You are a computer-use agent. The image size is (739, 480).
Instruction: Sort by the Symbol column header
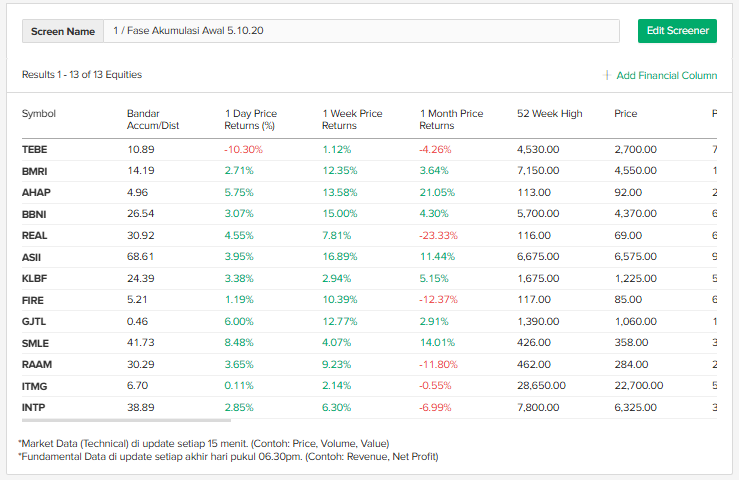pyautogui.click(x=39, y=114)
